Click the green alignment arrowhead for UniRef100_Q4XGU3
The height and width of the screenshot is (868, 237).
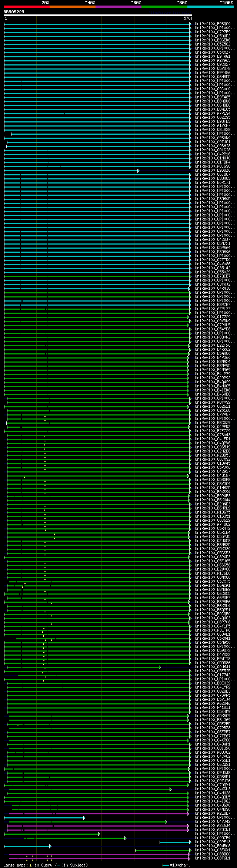(170, 789)
